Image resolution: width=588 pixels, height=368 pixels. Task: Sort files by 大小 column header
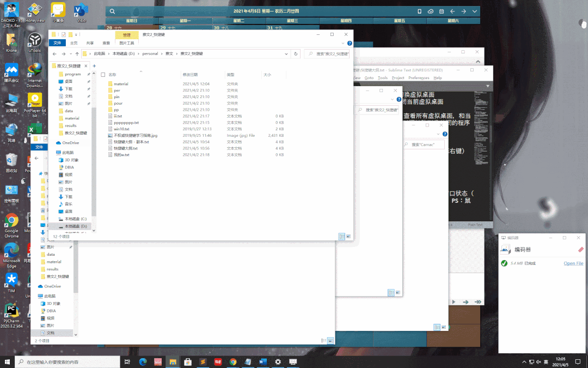point(267,75)
